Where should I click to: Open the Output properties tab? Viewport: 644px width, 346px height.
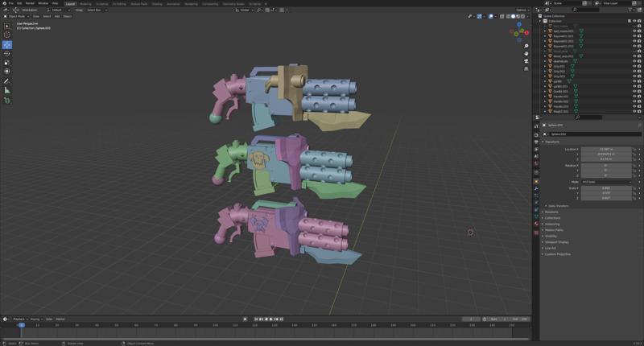[x=536, y=142]
